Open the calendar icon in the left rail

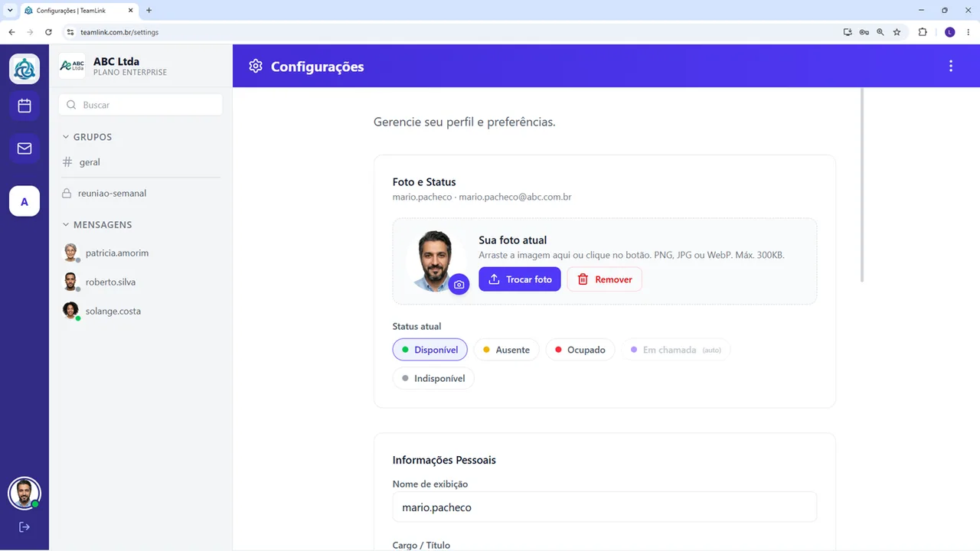pos(24,106)
